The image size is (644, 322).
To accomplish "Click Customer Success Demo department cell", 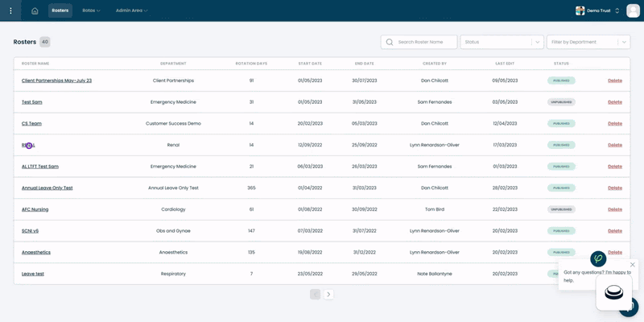I will [x=173, y=123].
